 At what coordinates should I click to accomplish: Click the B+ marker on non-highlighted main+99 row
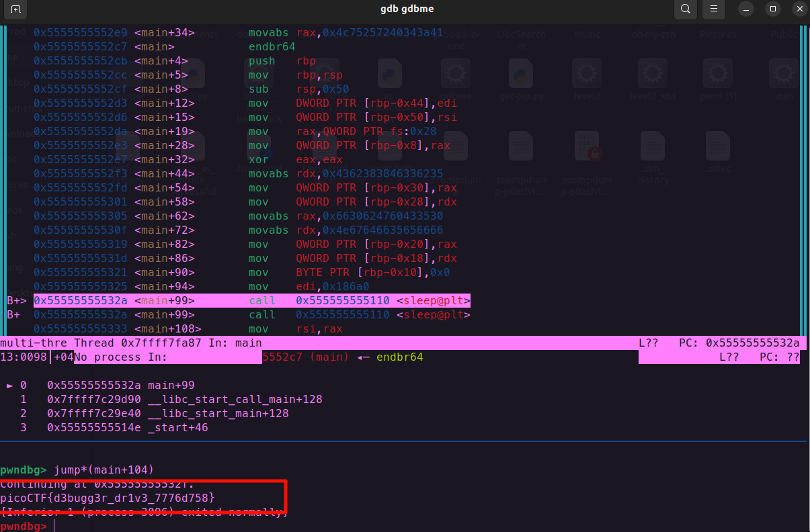pos(13,314)
